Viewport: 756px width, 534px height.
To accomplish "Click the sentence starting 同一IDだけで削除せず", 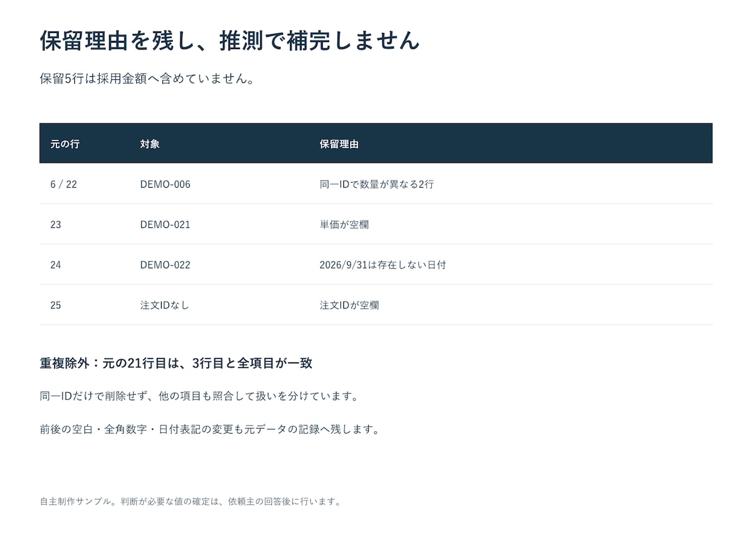I will pos(200,396).
